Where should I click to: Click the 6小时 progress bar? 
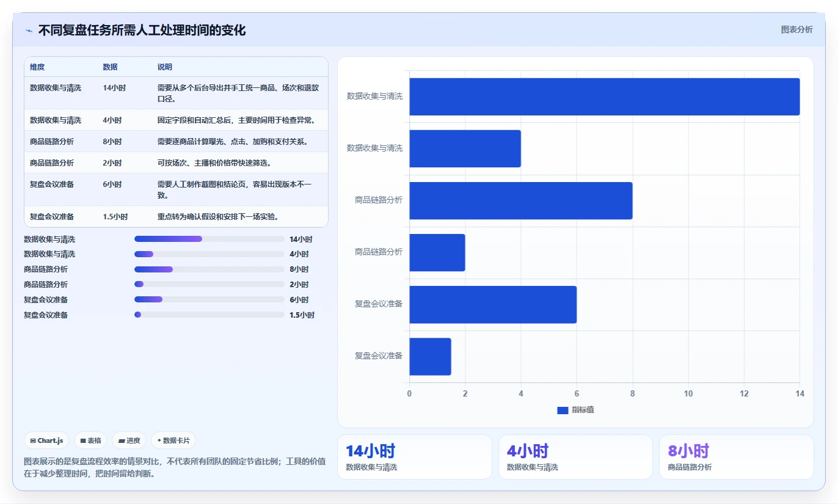click(x=209, y=299)
